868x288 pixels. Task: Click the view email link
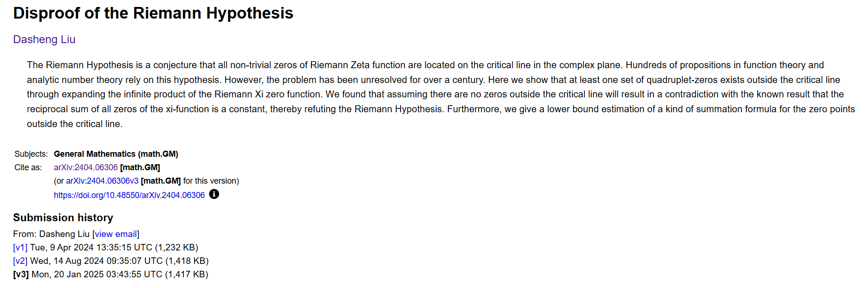tap(116, 234)
